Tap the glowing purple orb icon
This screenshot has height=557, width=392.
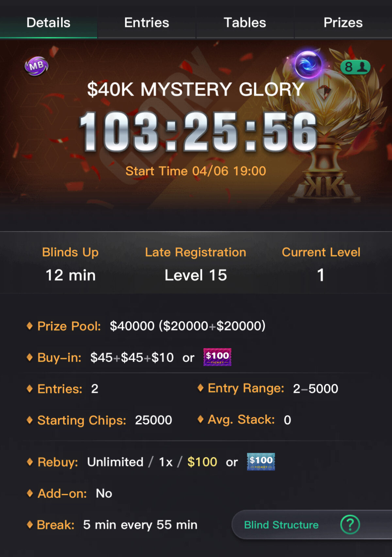tap(308, 65)
